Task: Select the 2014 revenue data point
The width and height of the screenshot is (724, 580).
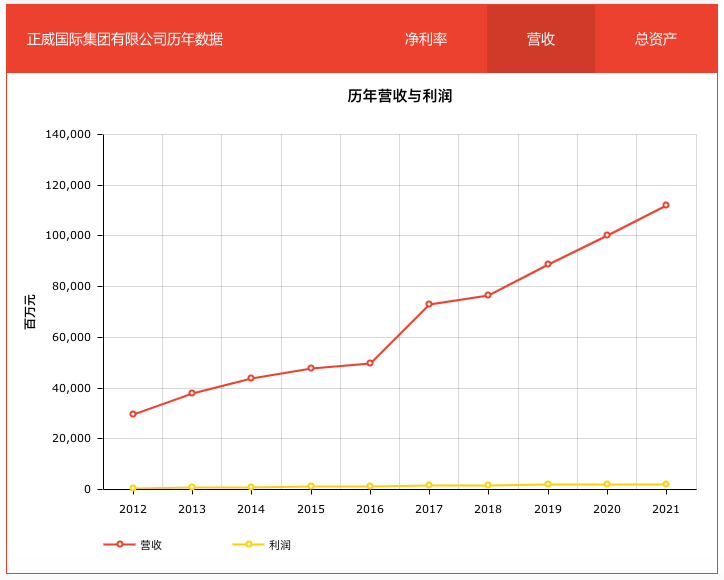Action: tap(251, 378)
